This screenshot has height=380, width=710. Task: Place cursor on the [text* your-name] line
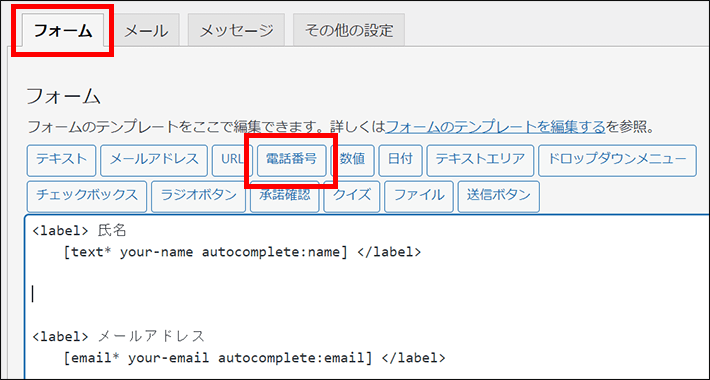[242, 252]
